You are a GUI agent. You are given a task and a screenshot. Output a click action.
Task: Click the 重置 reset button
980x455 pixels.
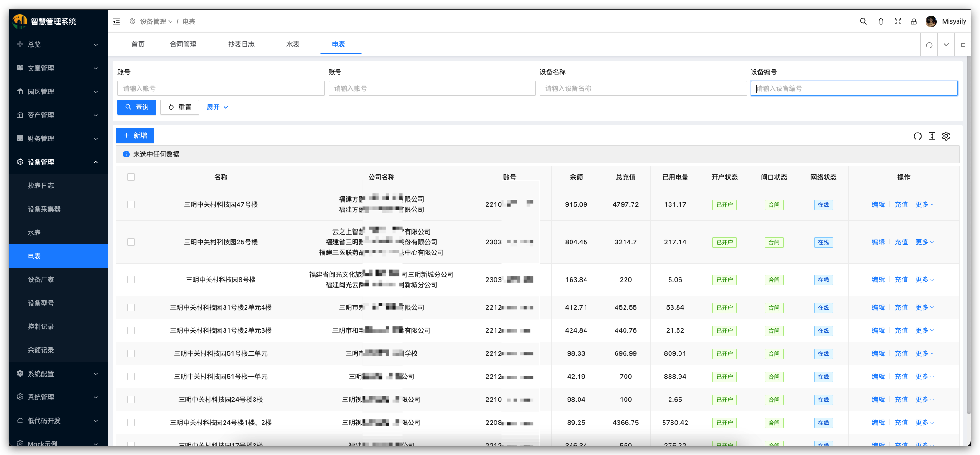click(x=179, y=107)
